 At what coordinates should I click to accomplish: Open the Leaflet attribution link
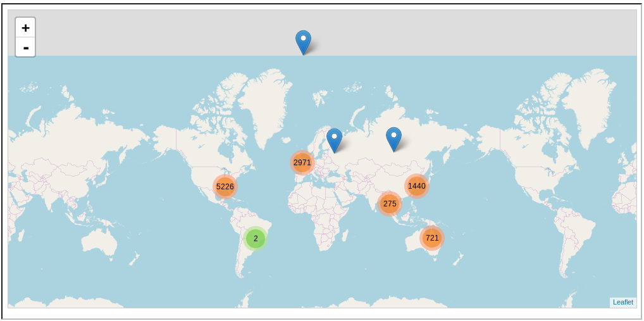click(622, 303)
